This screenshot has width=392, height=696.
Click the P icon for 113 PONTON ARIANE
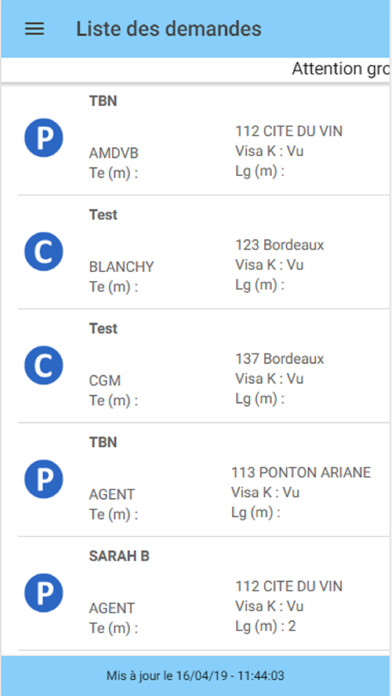(44, 479)
